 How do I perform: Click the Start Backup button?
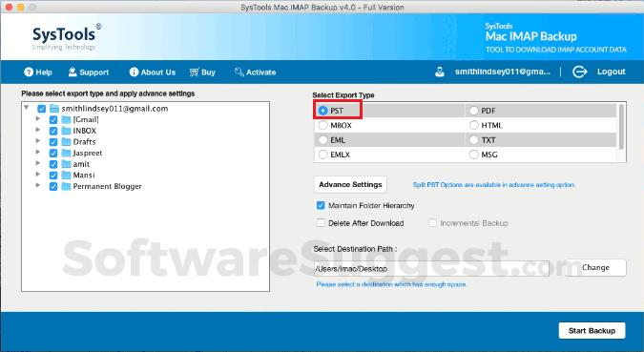592,331
